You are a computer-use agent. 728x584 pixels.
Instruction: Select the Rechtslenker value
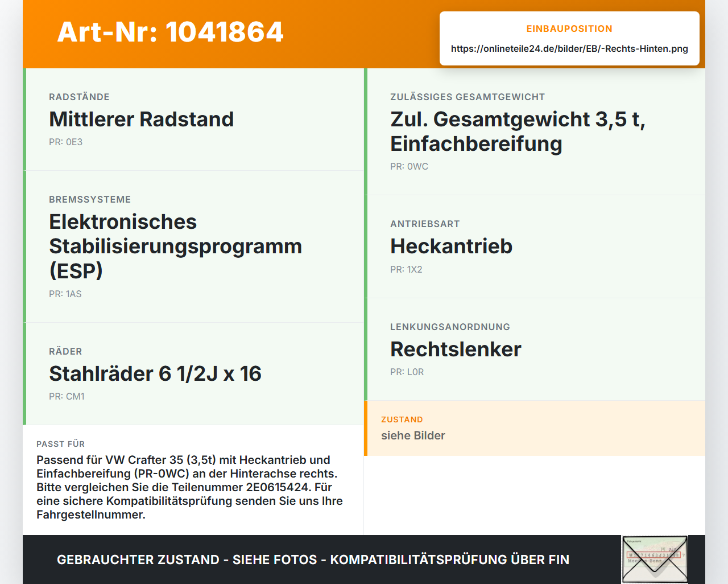(456, 349)
